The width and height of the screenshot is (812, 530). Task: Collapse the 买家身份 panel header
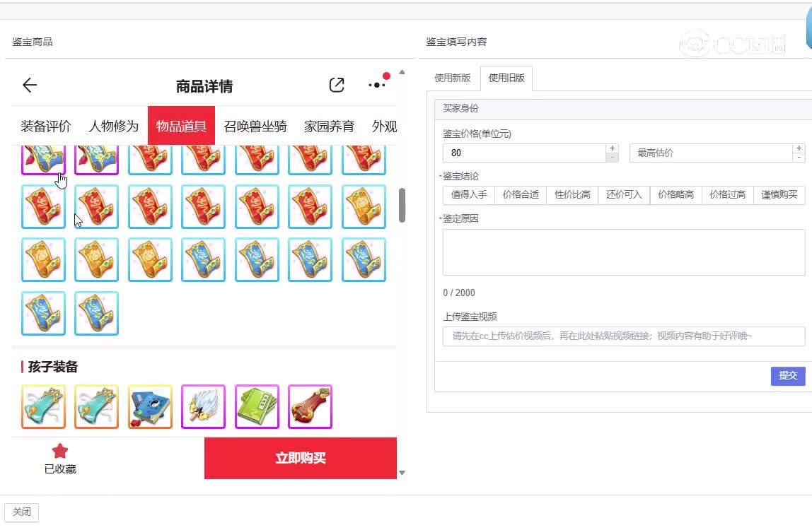(x=623, y=109)
